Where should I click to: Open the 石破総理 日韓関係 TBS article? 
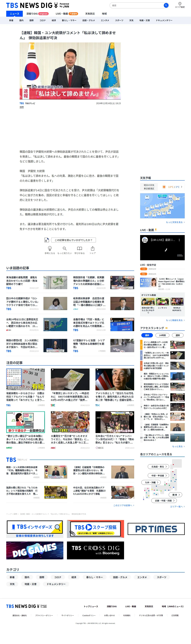(104, 472)
